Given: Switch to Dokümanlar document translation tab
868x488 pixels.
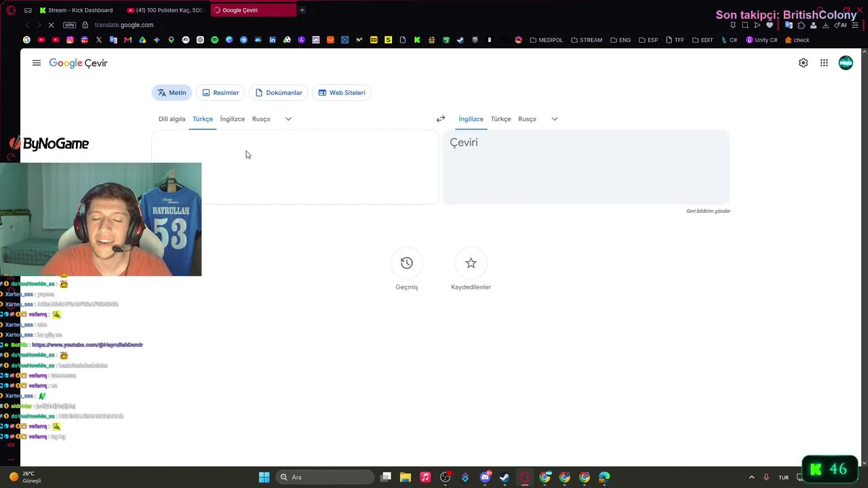Looking at the screenshot, I should click(279, 93).
